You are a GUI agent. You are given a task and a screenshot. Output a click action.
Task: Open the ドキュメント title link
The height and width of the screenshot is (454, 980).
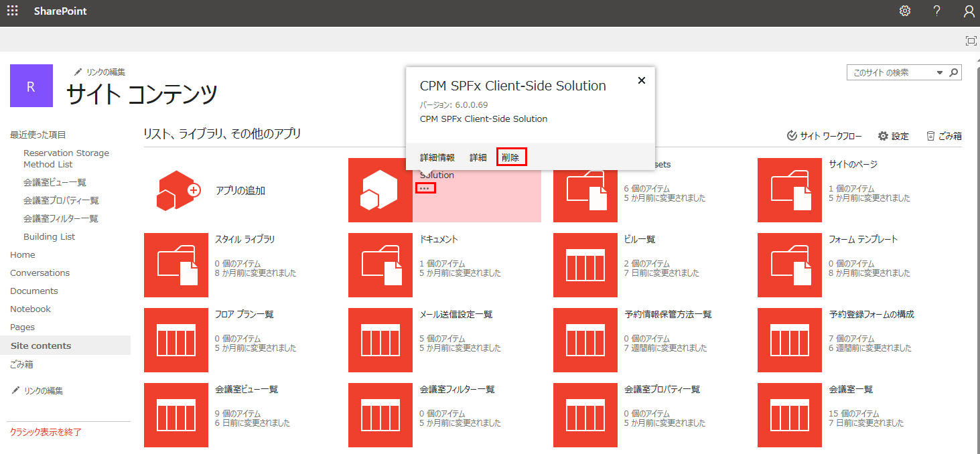[x=439, y=239]
